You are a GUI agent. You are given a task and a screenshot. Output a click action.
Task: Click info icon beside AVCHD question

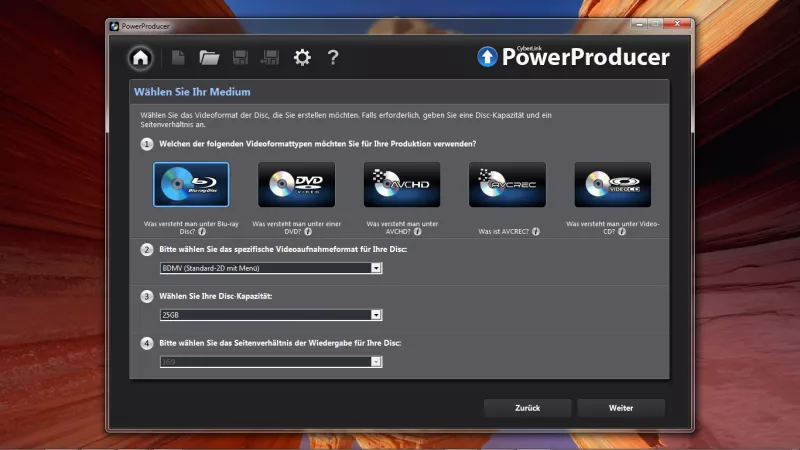tap(417, 232)
